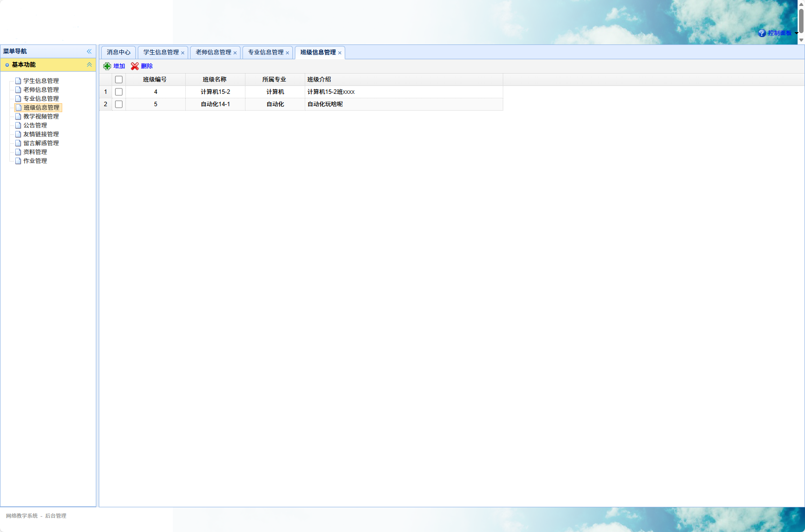The height and width of the screenshot is (532, 805).
Task: Check the row for class 自动化14-1
Action: click(119, 104)
